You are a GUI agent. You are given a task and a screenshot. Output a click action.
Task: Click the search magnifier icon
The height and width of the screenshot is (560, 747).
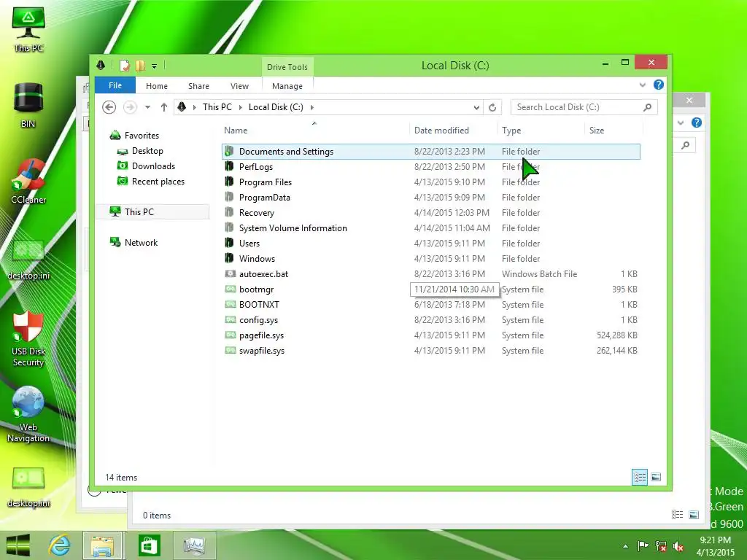click(x=648, y=107)
